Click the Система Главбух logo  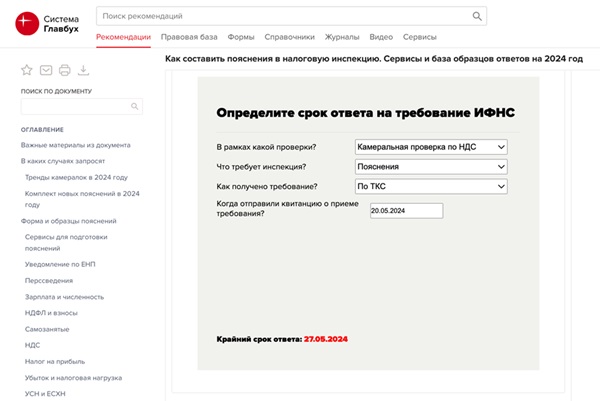click(47, 21)
